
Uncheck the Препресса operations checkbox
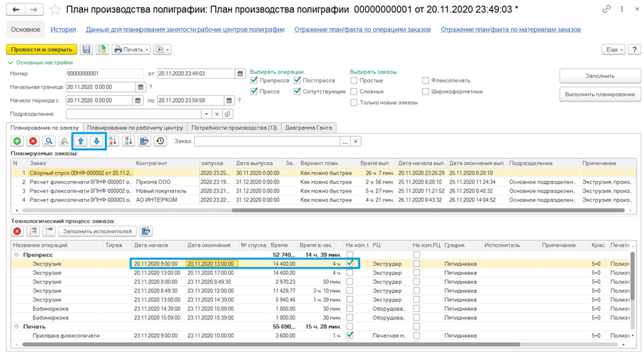click(255, 81)
